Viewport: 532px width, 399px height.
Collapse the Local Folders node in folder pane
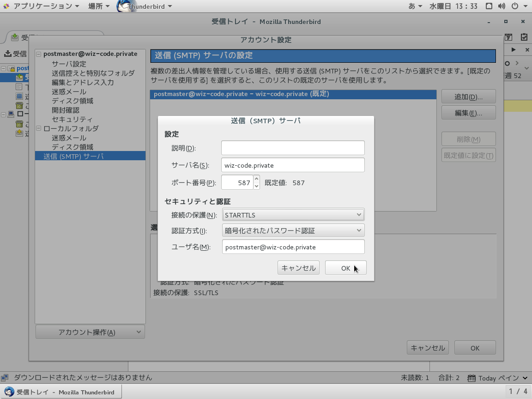pos(3,115)
